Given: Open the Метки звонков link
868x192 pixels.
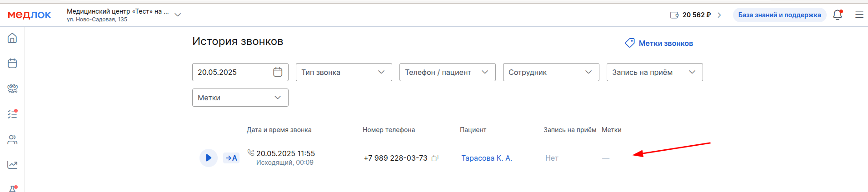Looking at the screenshot, I should coord(659,43).
